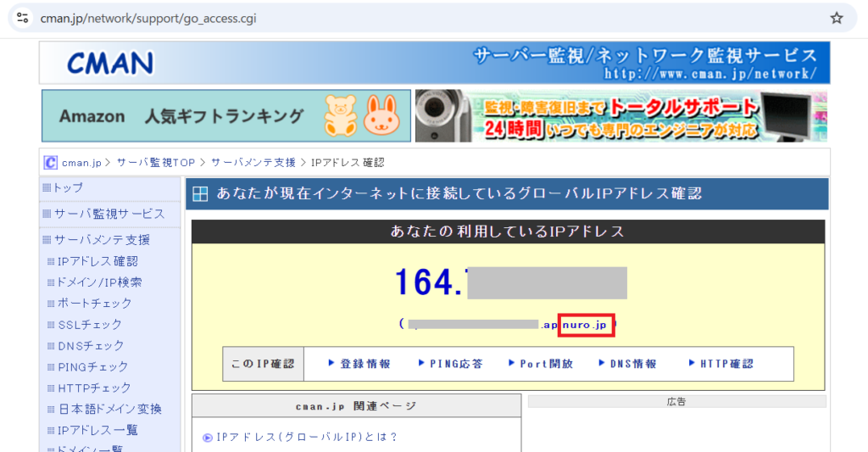Viewport: 868px width, 452px height.
Task: Click the nuro.jp hostname text
Action: (585, 325)
